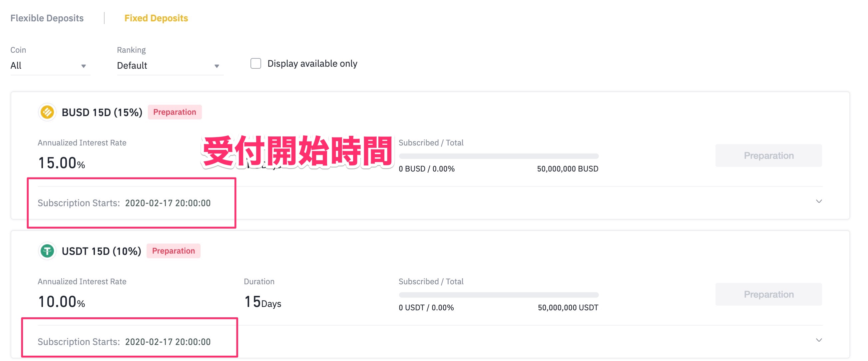This screenshot has width=868, height=361.
Task: Click the USDT Tether coin icon
Action: pyautogui.click(x=47, y=251)
